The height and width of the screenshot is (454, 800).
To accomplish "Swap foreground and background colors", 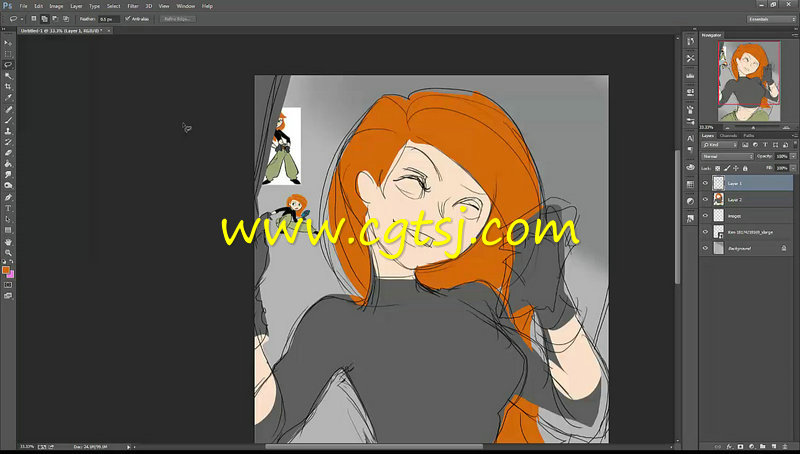I will coord(12,262).
